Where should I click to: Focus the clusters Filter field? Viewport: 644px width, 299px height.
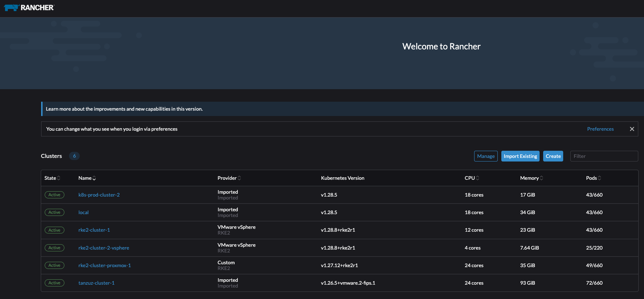[604, 156]
